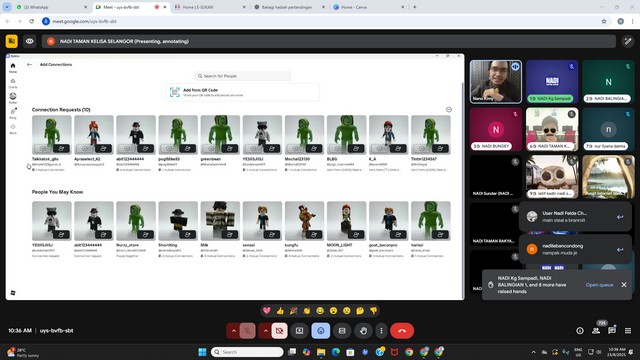Viewport: 640px width, 360px height.
Task: Open the camera options chevron
Action: [265, 331]
